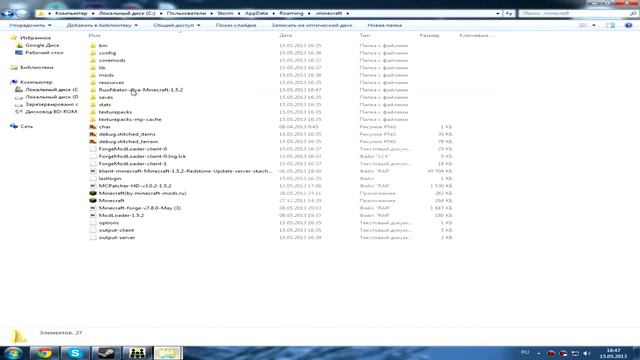Click the RU language indicator
The height and width of the screenshot is (360, 640).
pyautogui.click(x=525, y=352)
